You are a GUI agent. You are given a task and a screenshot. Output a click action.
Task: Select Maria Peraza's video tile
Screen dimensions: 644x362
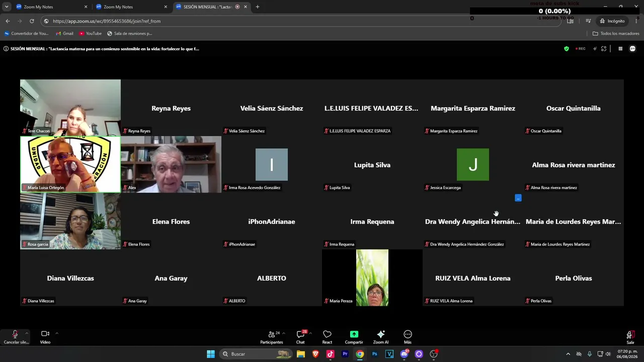pyautogui.click(x=372, y=278)
